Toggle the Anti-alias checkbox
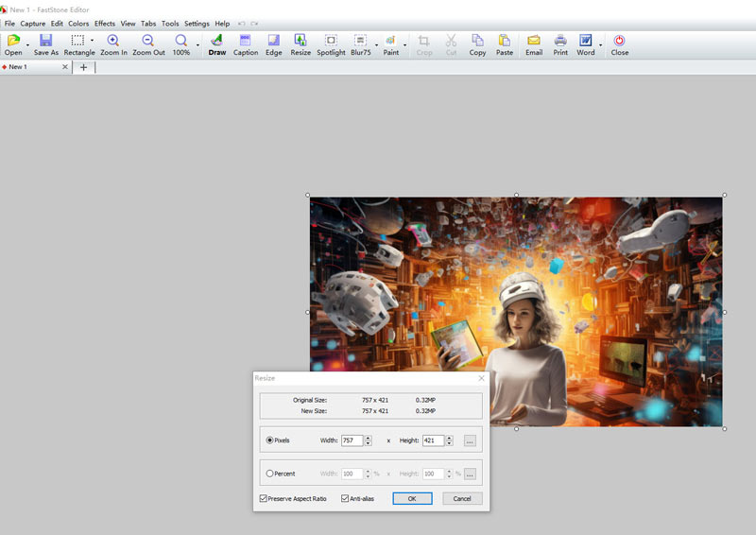The image size is (756, 535). coord(345,498)
